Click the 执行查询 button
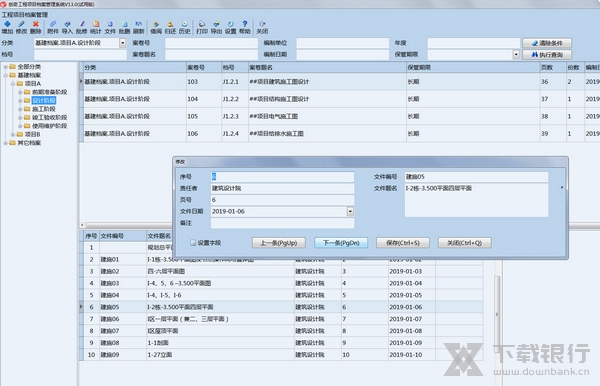 [547, 55]
